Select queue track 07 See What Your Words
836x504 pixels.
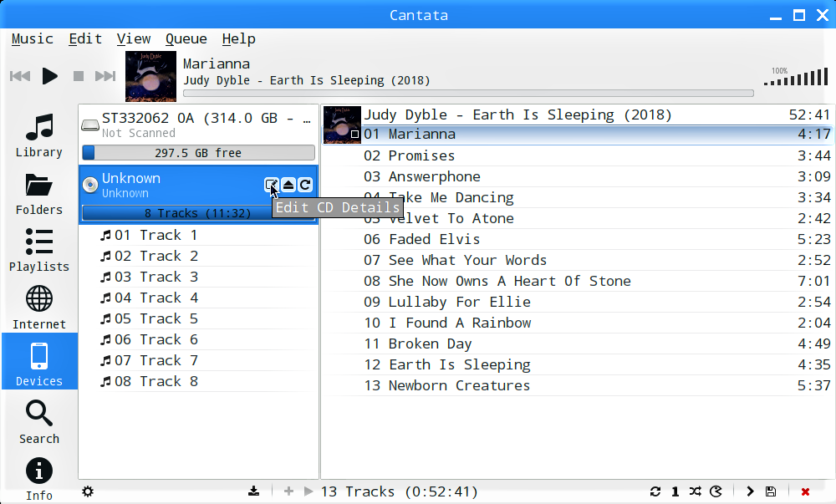point(579,260)
